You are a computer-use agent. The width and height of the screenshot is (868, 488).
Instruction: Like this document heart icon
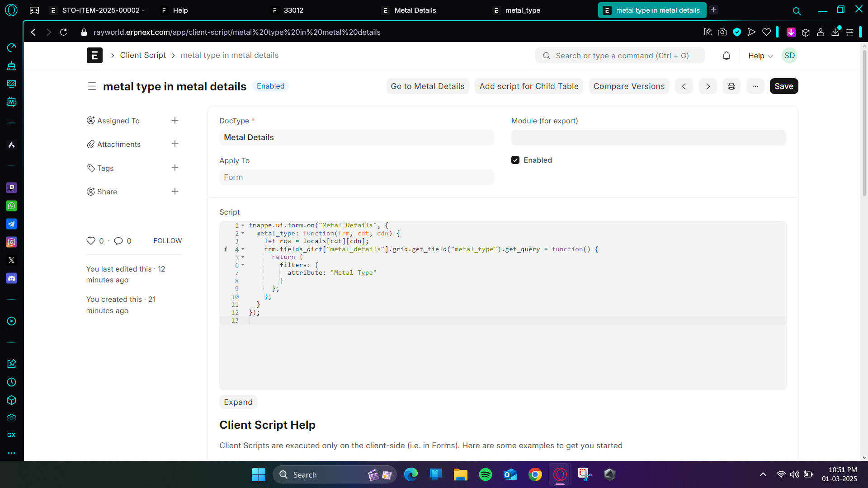pyautogui.click(x=91, y=241)
